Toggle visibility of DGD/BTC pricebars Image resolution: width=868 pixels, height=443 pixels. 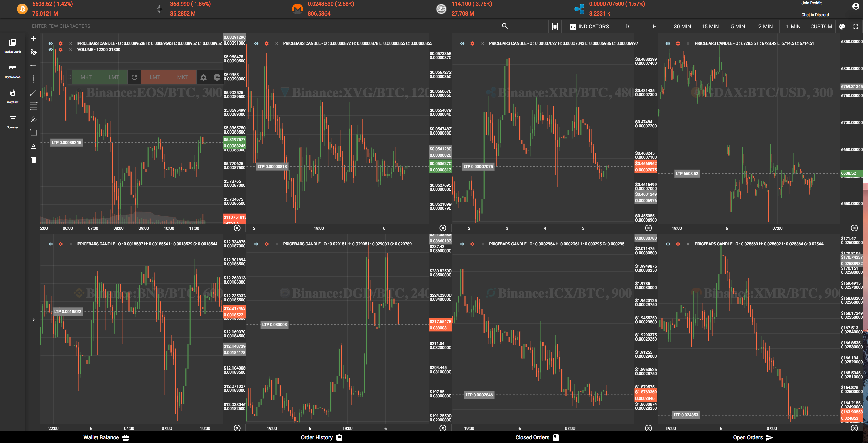click(x=256, y=244)
